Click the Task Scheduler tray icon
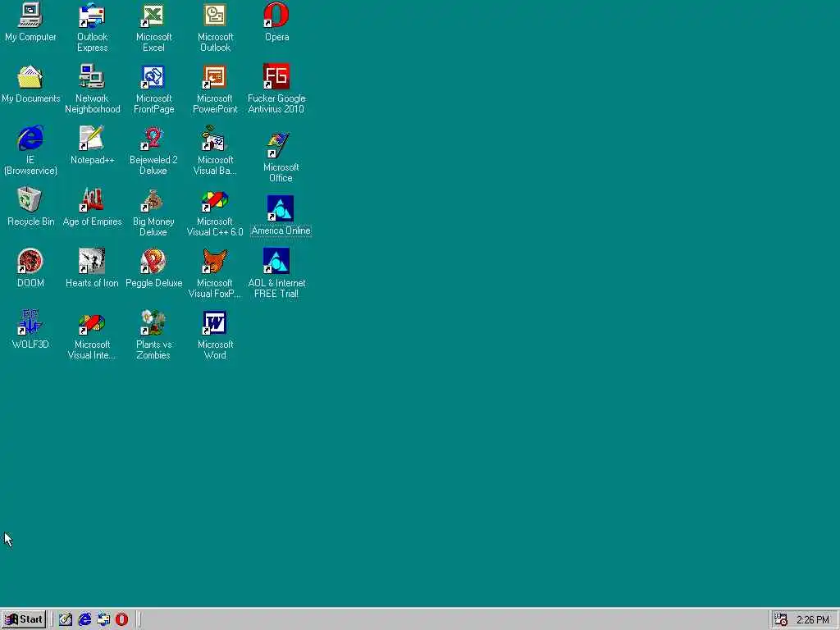The height and width of the screenshot is (630, 840). coord(781,619)
